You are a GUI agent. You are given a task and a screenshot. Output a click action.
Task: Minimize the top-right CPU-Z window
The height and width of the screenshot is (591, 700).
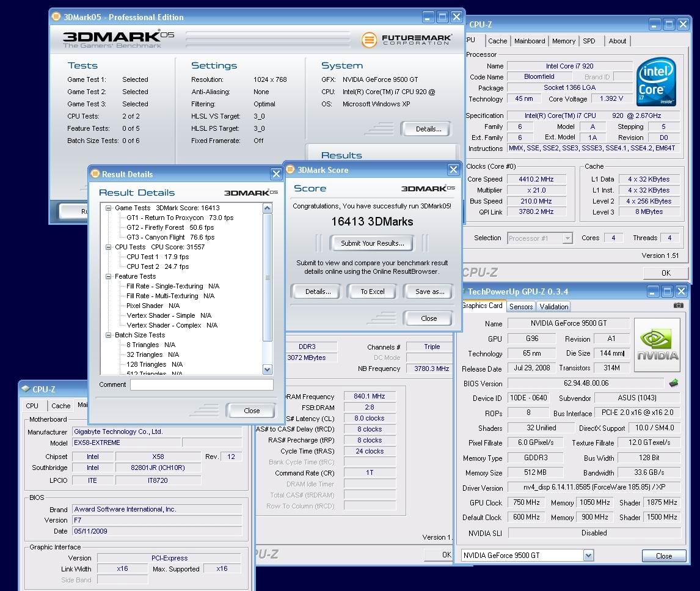click(655, 24)
